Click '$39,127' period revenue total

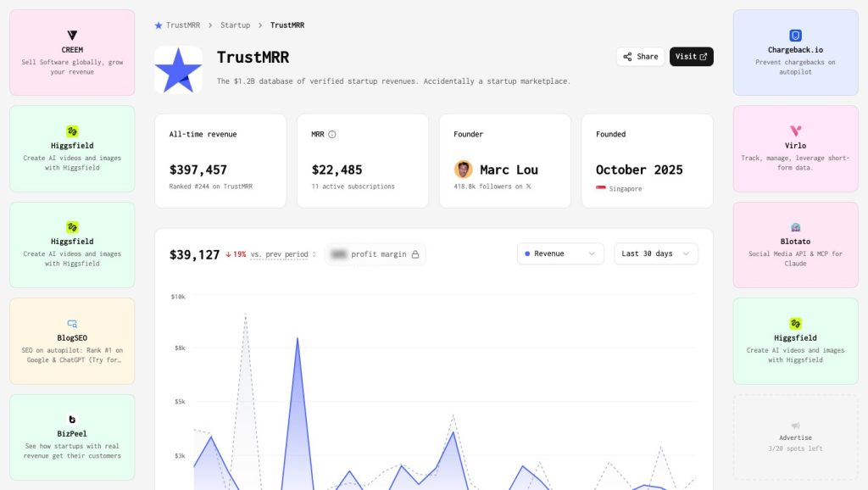pos(194,254)
